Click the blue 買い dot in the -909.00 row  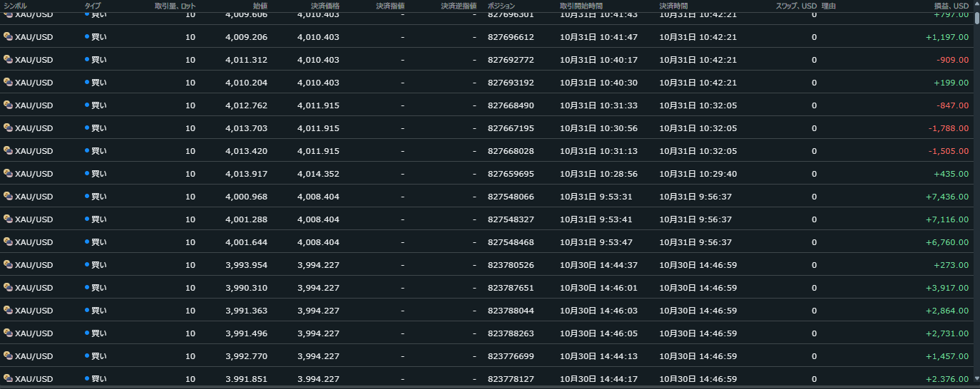87,60
